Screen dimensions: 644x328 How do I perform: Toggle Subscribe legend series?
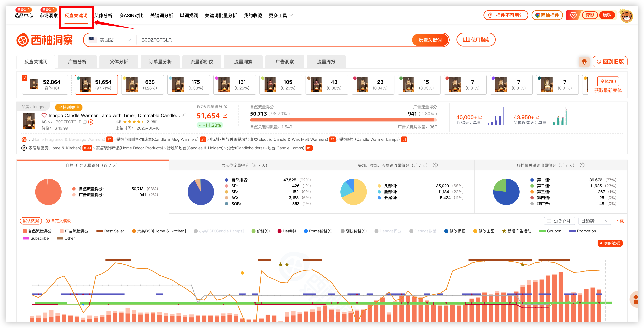(36, 238)
